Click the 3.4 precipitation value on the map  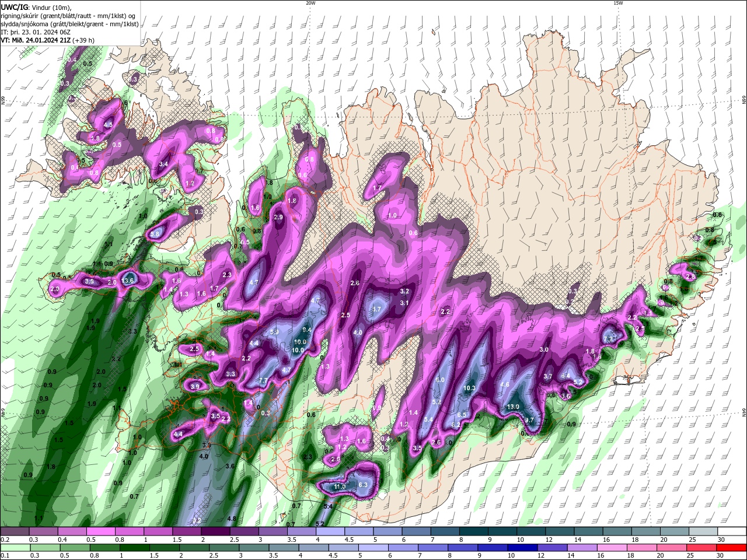click(164, 164)
